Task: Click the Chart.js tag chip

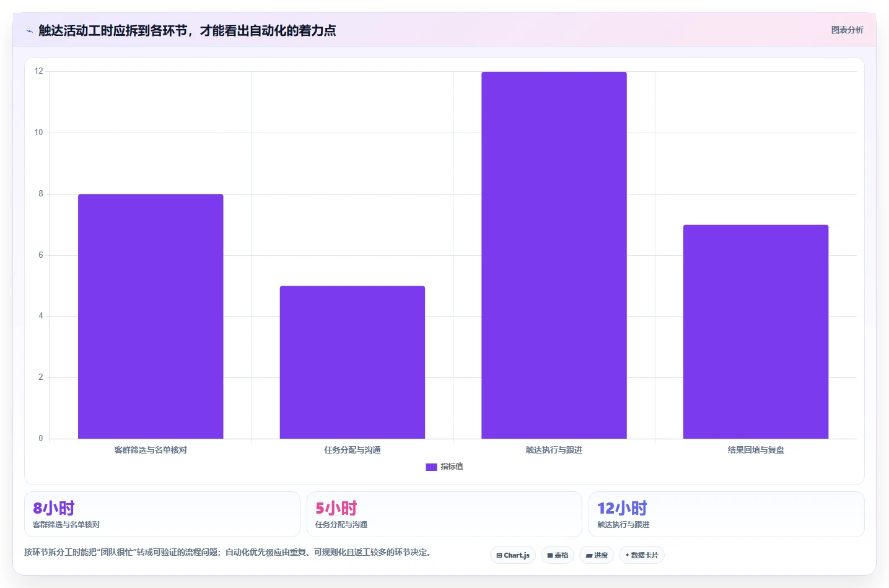Action: click(513, 555)
